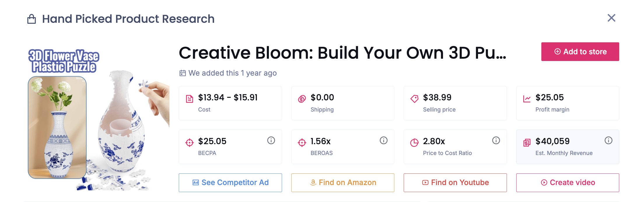Select the document icon next to Cost
The width and height of the screenshot is (644, 202).
point(190,98)
